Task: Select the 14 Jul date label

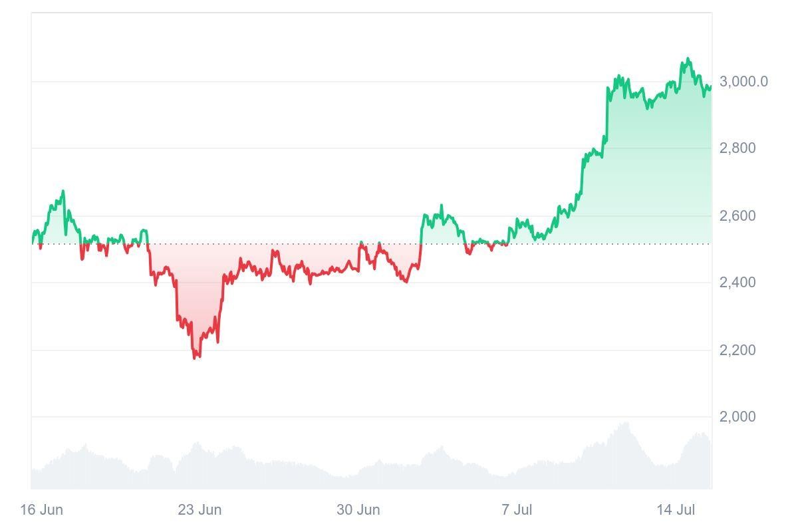Action: pyautogui.click(x=676, y=510)
